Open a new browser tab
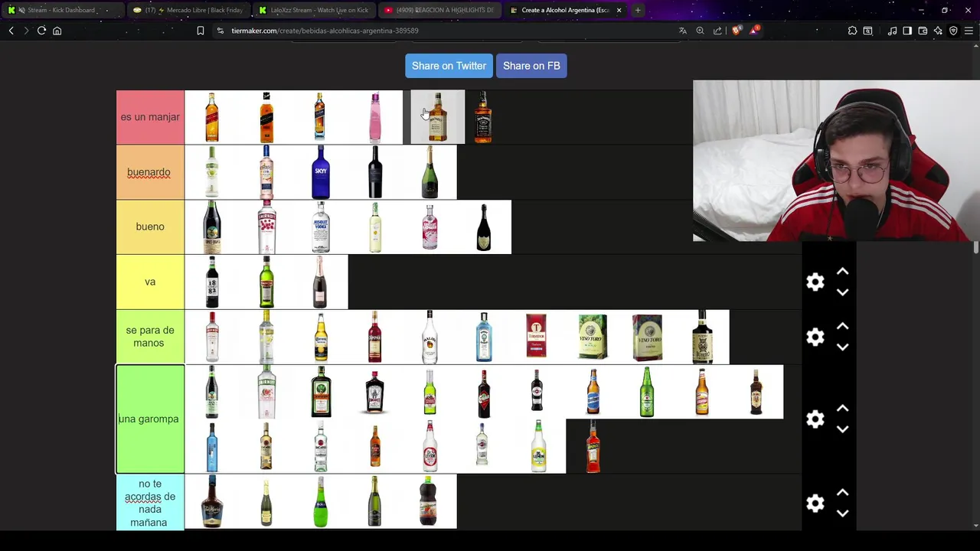The image size is (980, 551). pos(638,10)
